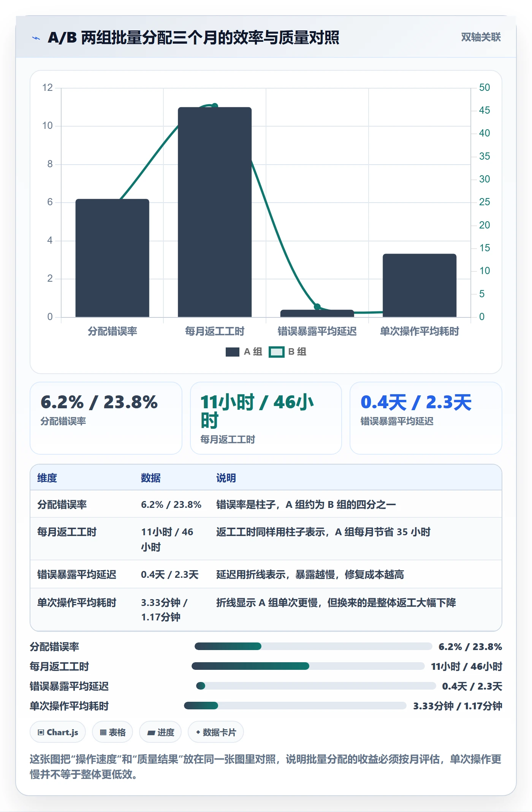Click the 数据卡片 chip diamond icon
This screenshot has height=812, width=532.
[x=198, y=732]
